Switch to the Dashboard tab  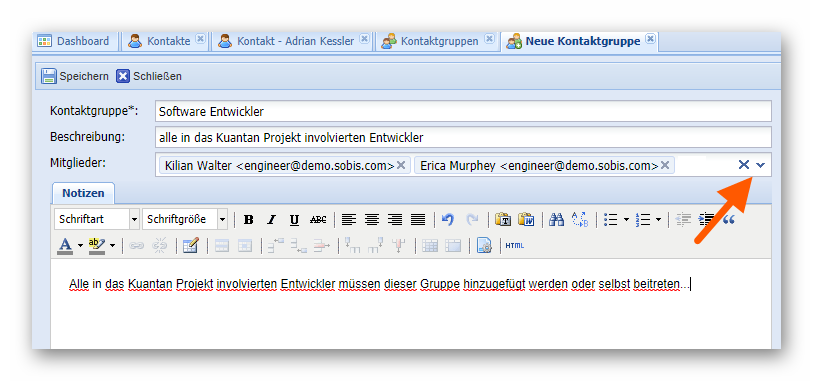click(74, 41)
